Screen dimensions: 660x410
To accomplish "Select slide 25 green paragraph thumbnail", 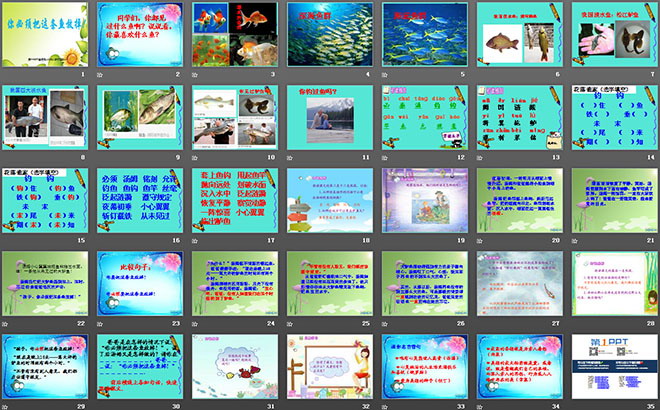I will pyautogui.click(x=330, y=284).
